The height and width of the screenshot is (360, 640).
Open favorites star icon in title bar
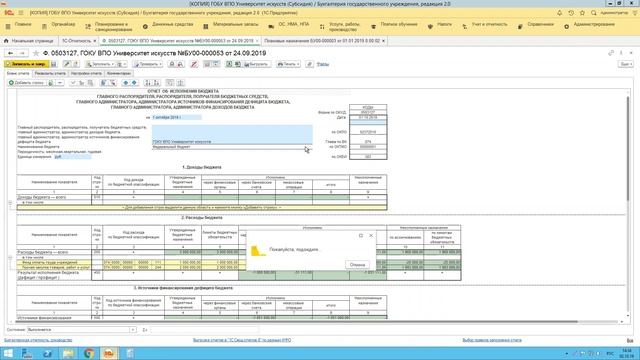click(582, 13)
